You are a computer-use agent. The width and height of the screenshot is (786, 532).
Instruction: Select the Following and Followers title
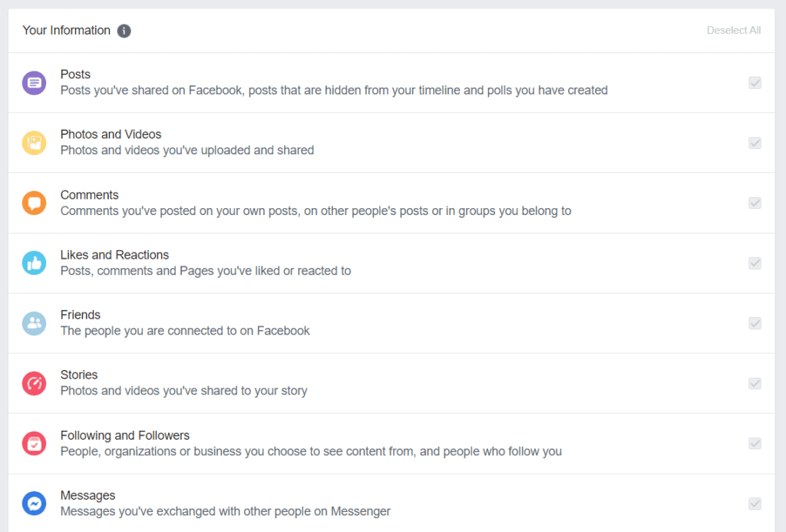(x=125, y=435)
